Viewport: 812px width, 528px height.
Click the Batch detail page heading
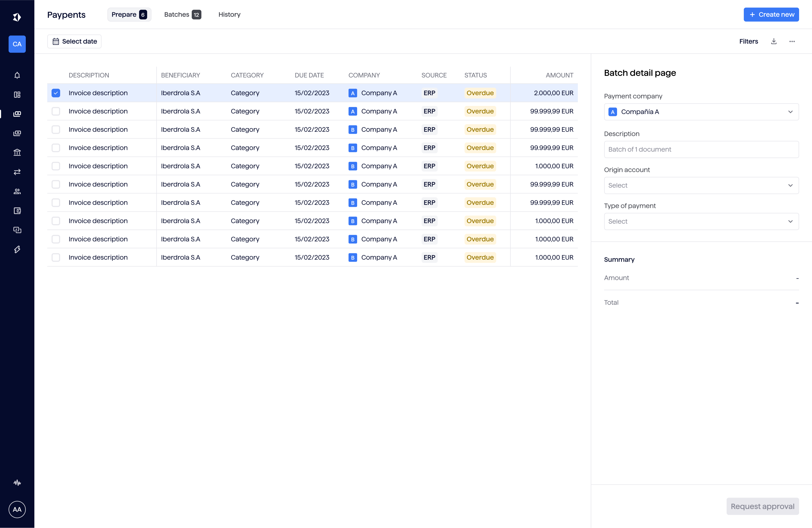pos(640,73)
